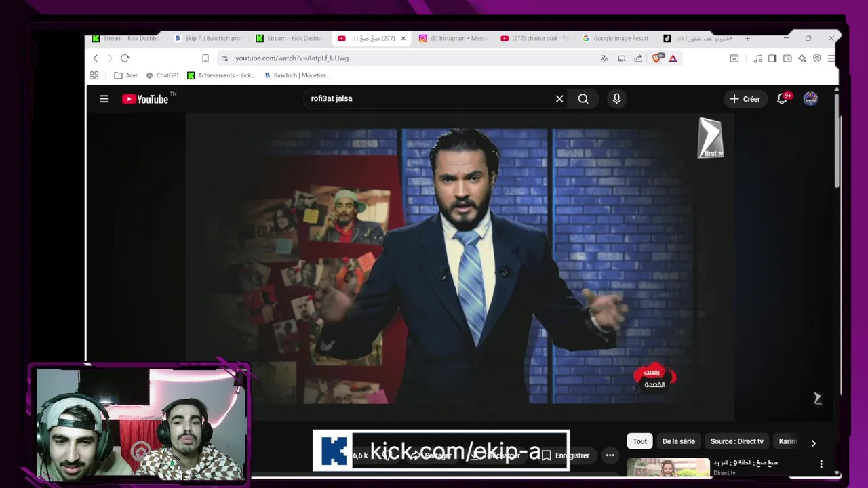Switch to the TikTok tab
The width and height of the screenshot is (868, 488).
coord(698,39)
